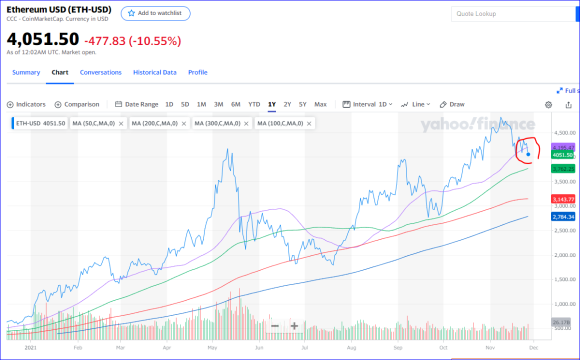Open the Comparison plus icon
580x360 pixels.
tap(58, 105)
